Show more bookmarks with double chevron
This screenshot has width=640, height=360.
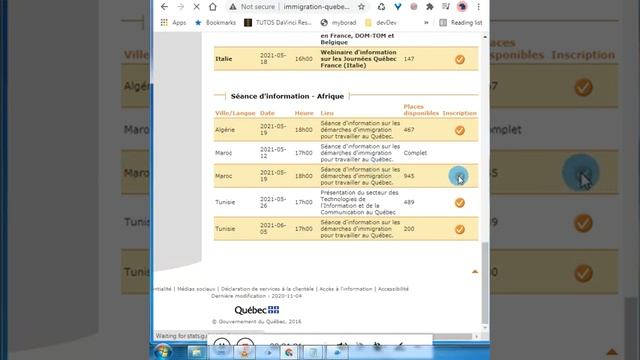426,22
